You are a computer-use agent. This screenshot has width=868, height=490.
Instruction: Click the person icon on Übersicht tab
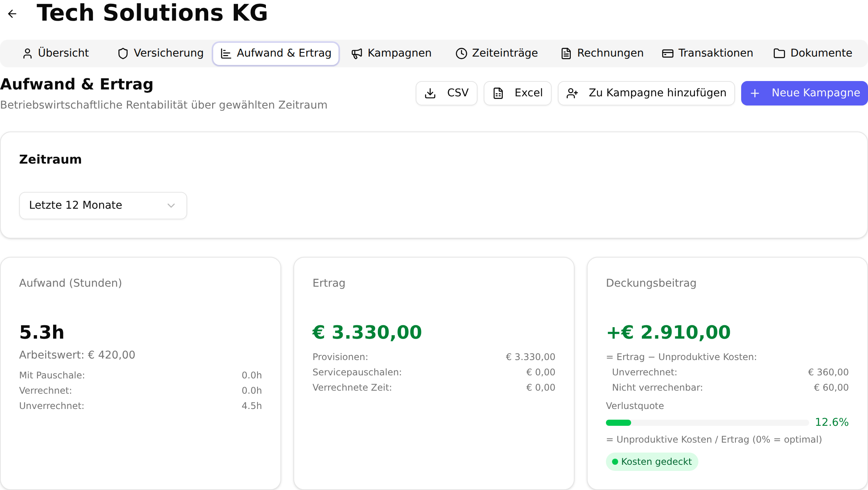click(27, 54)
